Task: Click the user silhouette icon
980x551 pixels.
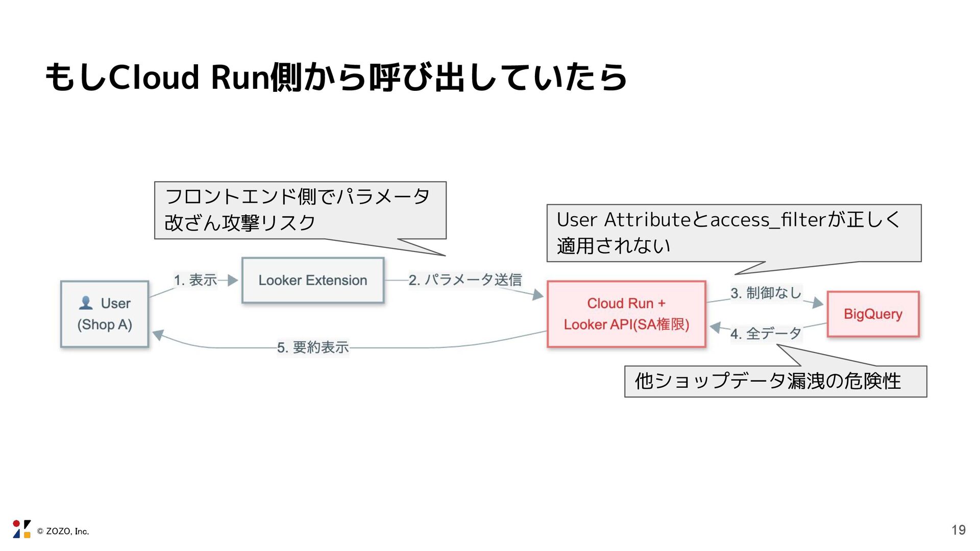Action: [x=86, y=303]
